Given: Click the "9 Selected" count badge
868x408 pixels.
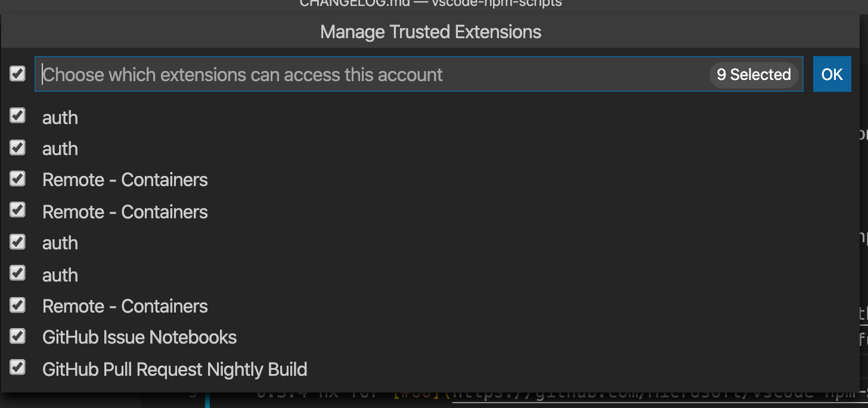Looking at the screenshot, I should (x=754, y=75).
